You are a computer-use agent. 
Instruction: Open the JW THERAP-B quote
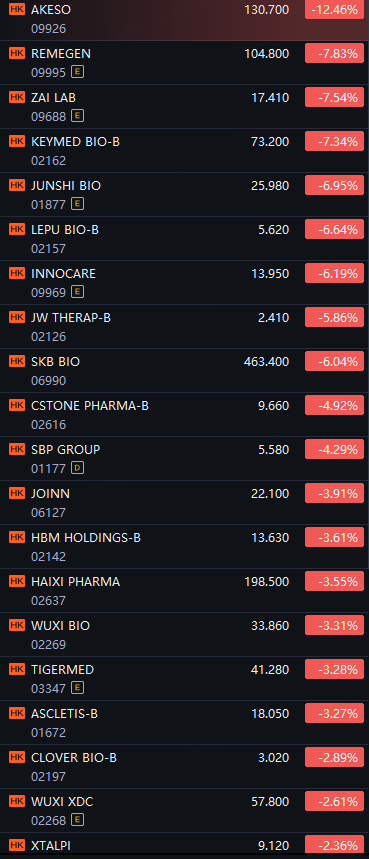tap(184, 327)
